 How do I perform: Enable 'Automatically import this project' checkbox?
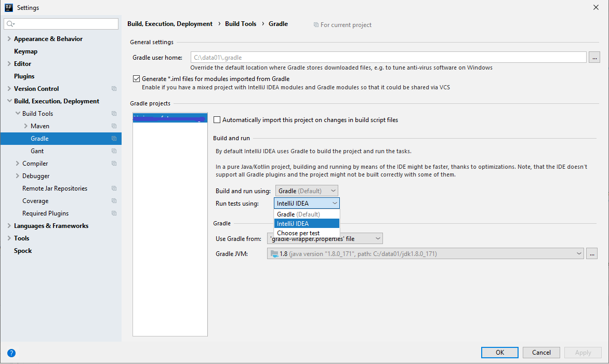(217, 120)
